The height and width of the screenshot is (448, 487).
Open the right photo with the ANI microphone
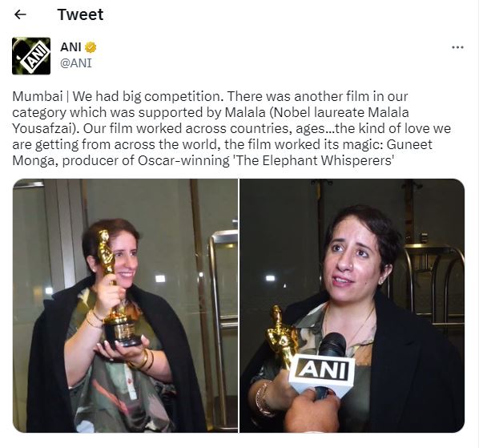point(352,305)
